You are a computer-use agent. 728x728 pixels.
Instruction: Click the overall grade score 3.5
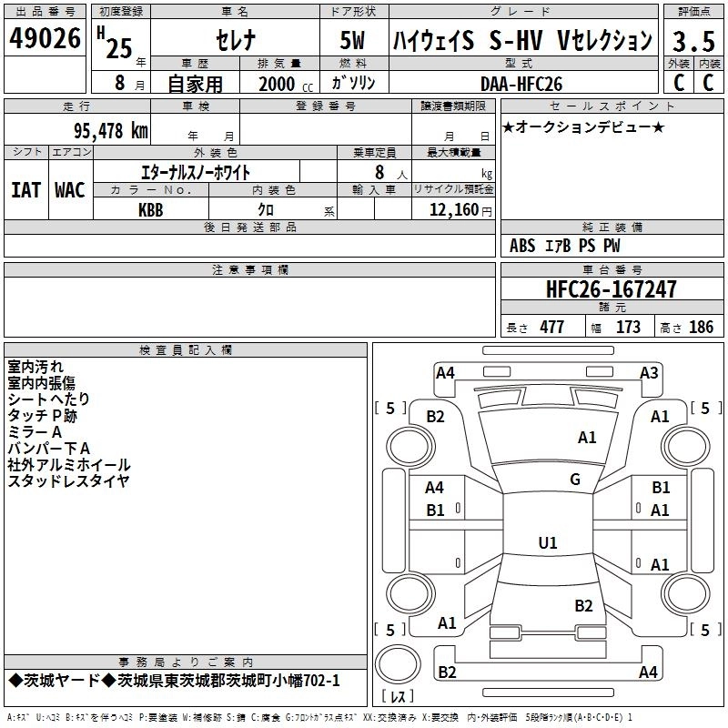click(x=693, y=40)
